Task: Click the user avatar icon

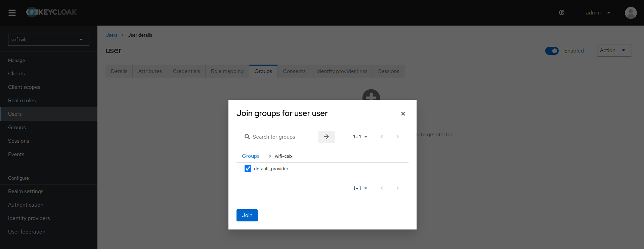Action: pos(631,13)
